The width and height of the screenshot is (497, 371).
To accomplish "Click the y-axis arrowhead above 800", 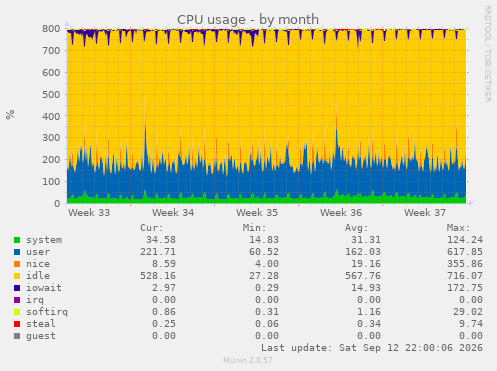I will click(67, 24).
